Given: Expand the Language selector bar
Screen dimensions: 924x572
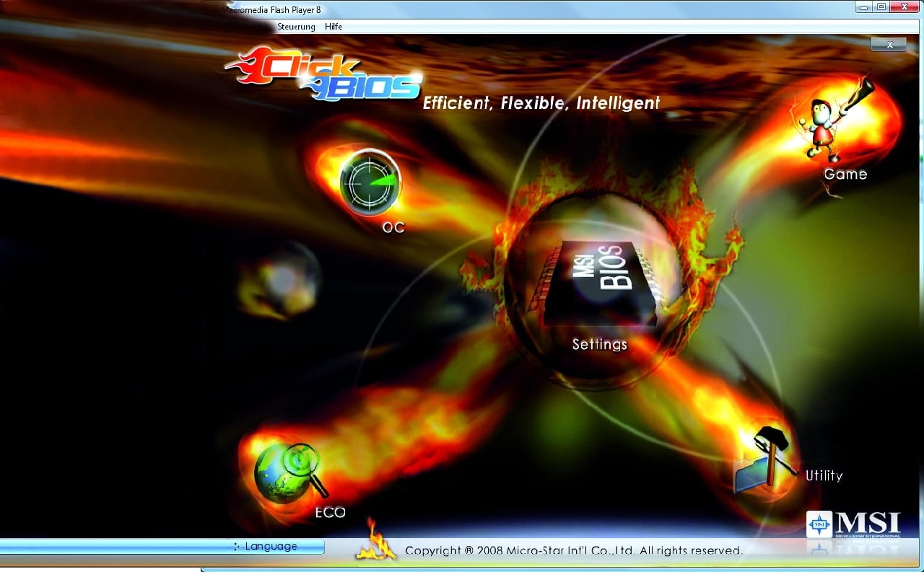Looking at the screenshot, I should pos(271,547).
